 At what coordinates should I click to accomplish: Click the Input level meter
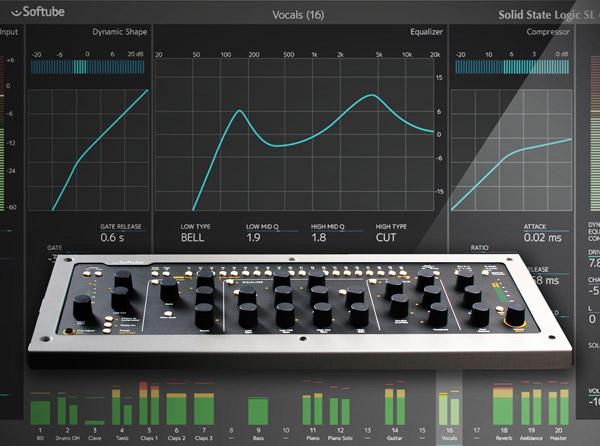[2, 133]
